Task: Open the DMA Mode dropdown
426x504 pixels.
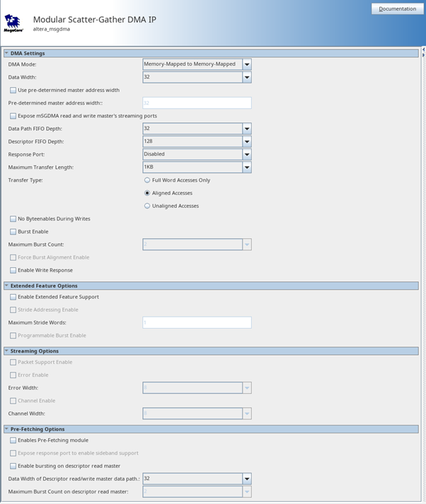Action: [x=197, y=64]
